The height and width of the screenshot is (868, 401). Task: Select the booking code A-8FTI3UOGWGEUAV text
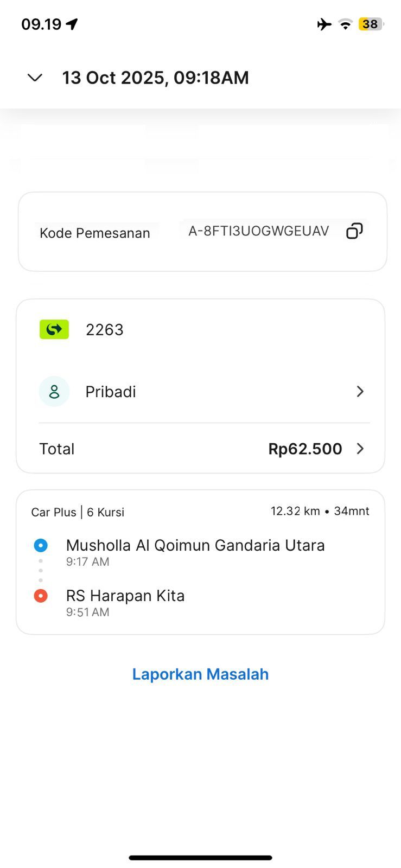[258, 231]
